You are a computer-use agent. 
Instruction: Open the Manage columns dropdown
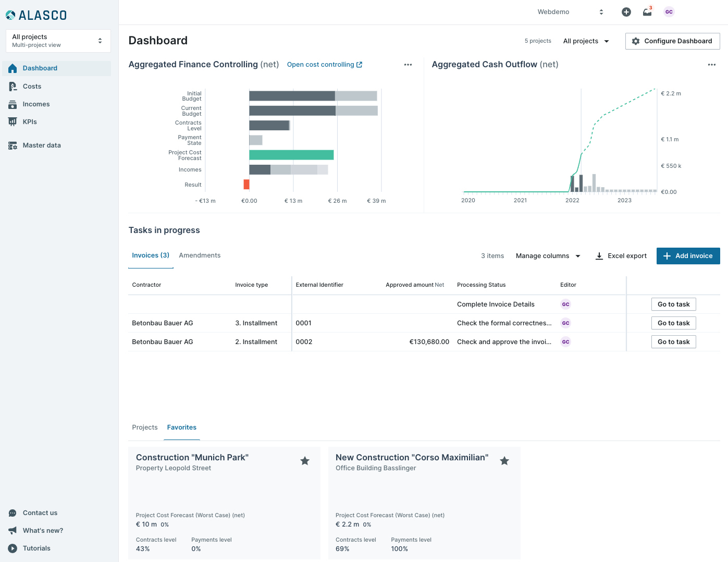548,256
